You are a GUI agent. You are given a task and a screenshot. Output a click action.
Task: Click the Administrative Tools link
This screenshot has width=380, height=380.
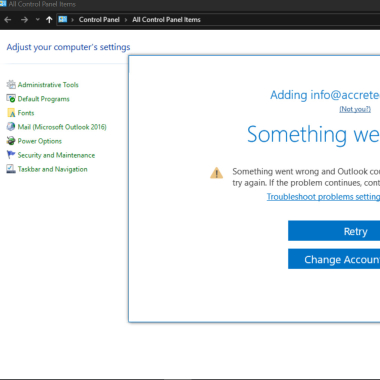click(x=48, y=85)
